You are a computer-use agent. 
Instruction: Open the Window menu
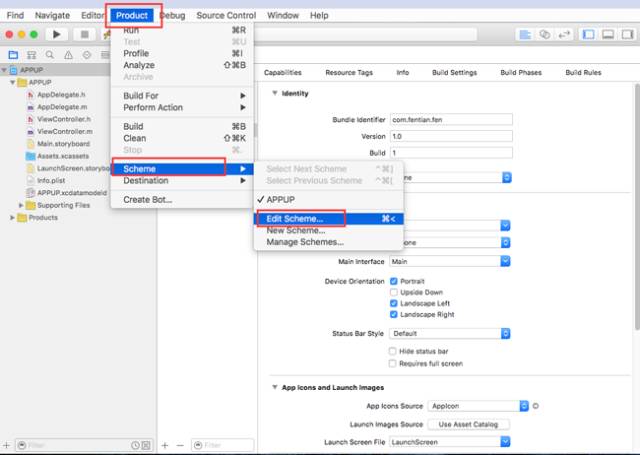pos(283,16)
